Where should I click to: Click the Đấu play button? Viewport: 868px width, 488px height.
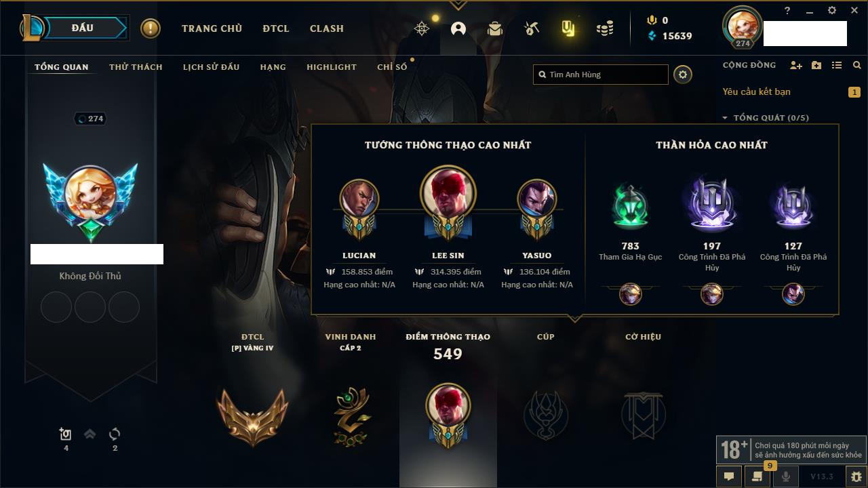point(82,28)
